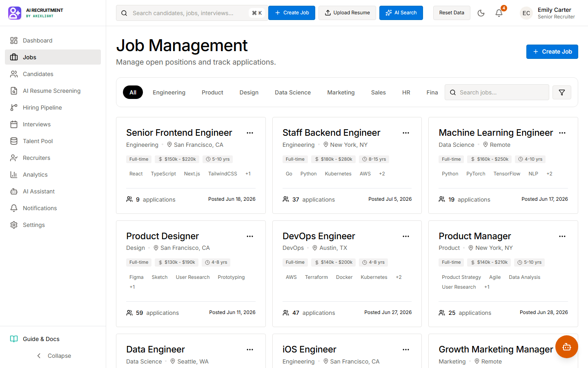Focus the global candidates search field

tap(192, 13)
